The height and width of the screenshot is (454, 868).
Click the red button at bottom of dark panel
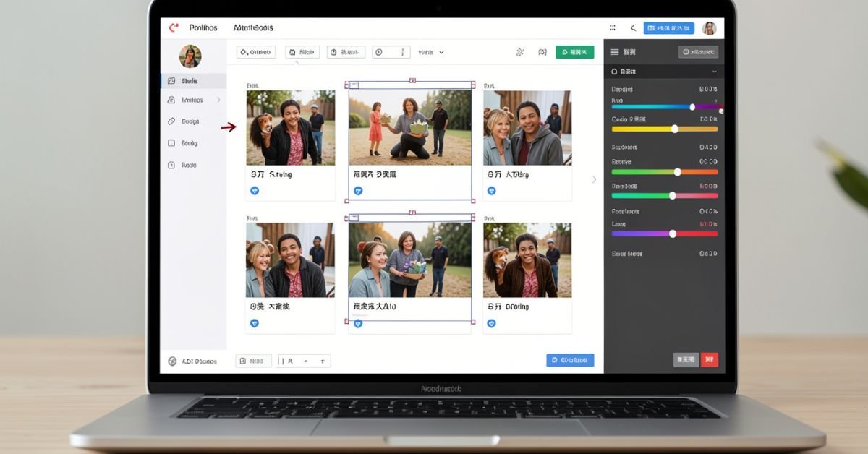pos(709,359)
